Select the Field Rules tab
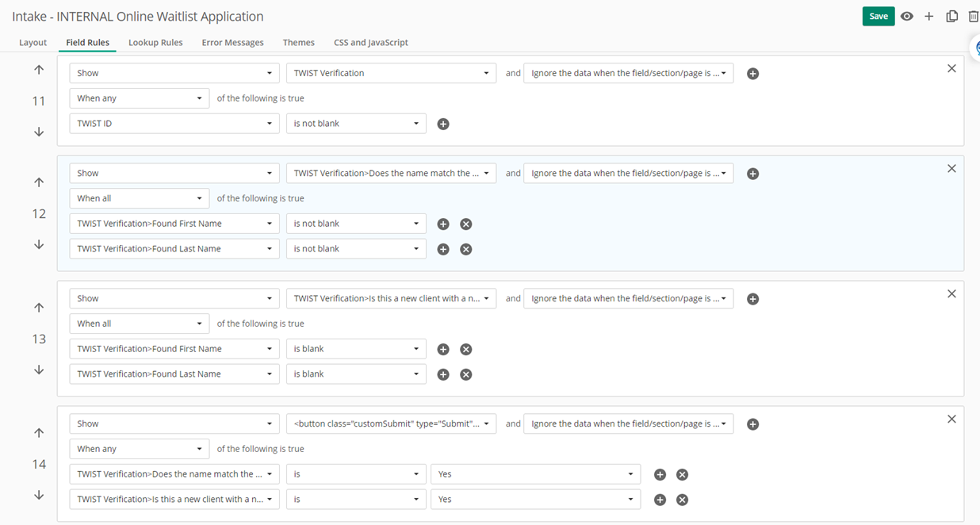Screen dimensions: 980x525 [88, 43]
